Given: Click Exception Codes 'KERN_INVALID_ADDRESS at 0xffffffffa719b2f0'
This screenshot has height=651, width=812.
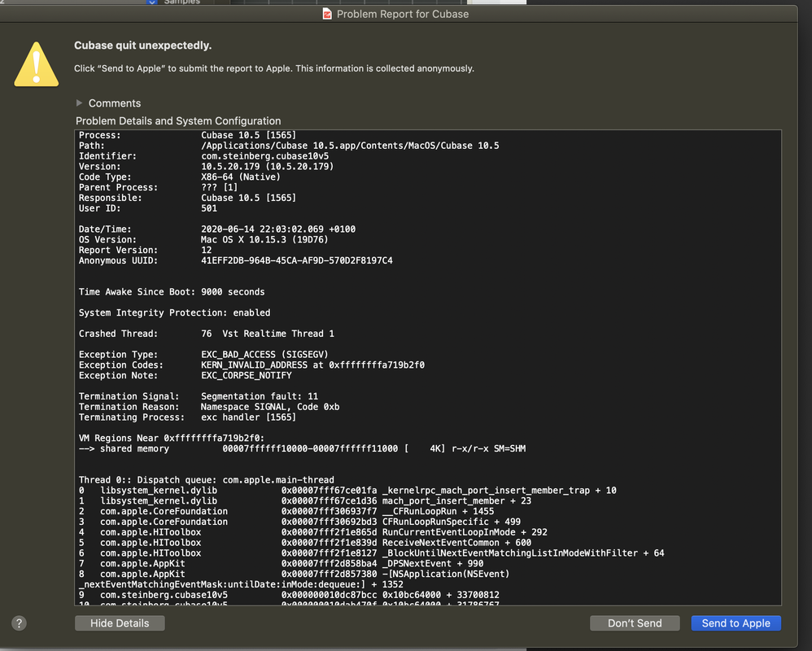Looking at the screenshot, I should click(x=312, y=365).
